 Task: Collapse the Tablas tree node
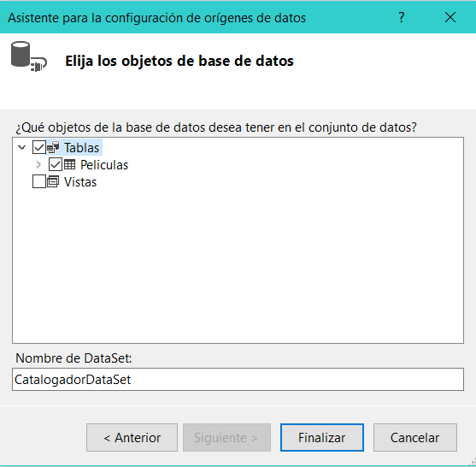tap(22, 148)
